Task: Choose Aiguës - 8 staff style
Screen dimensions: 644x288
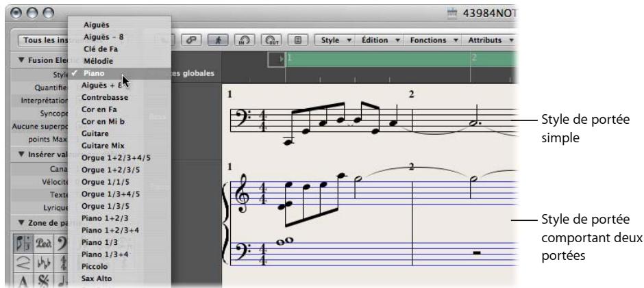Action: click(x=119, y=37)
